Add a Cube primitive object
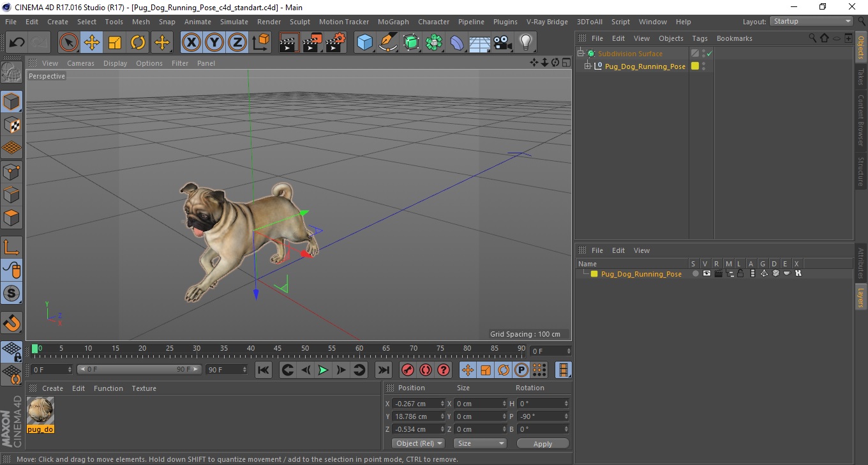Screen dimensions: 868x465 tap(364, 43)
